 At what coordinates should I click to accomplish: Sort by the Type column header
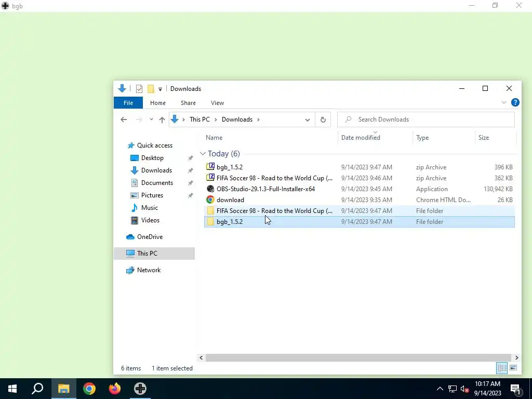(444, 137)
